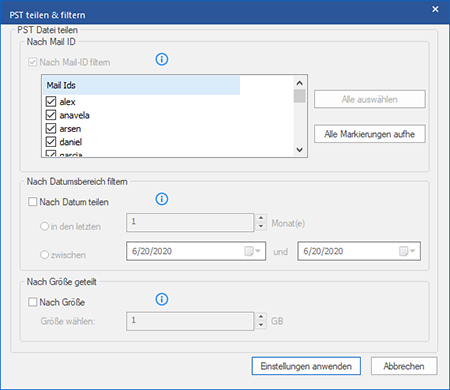The width and height of the screenshot is (450, 390).
Task: Select the 'in den letzten' radio button
Action: [x=44, y=226]
